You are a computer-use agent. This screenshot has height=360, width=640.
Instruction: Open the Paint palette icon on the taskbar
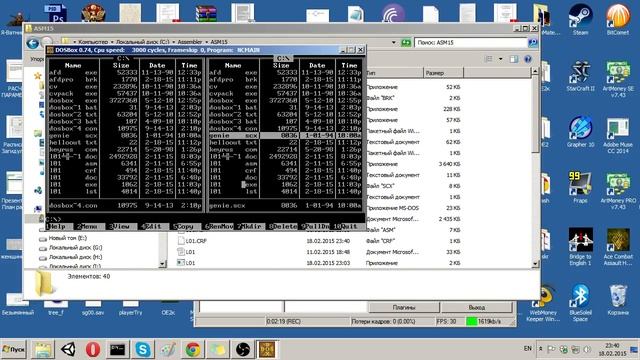coord(168,349)
